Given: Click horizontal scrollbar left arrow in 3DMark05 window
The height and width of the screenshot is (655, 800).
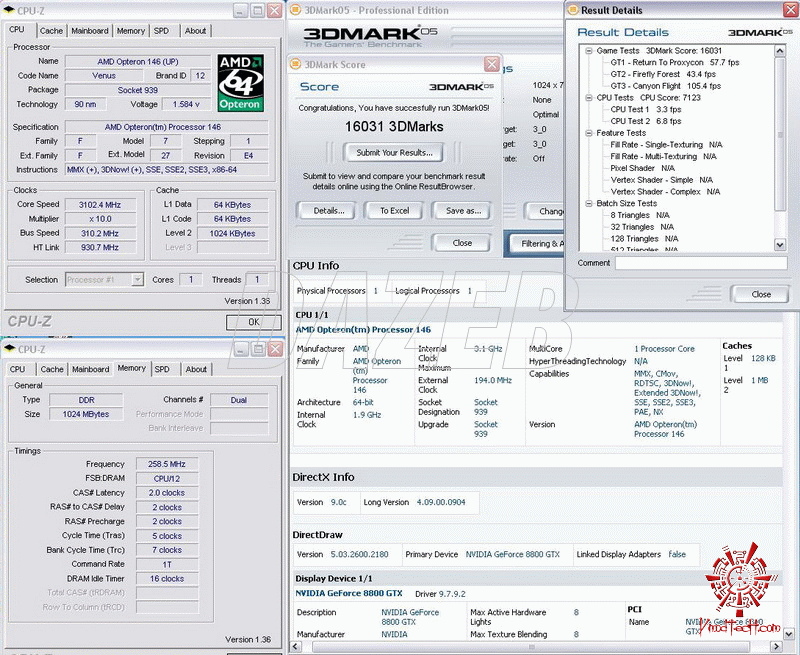Looking at the screenshot, I should (295, 646).
